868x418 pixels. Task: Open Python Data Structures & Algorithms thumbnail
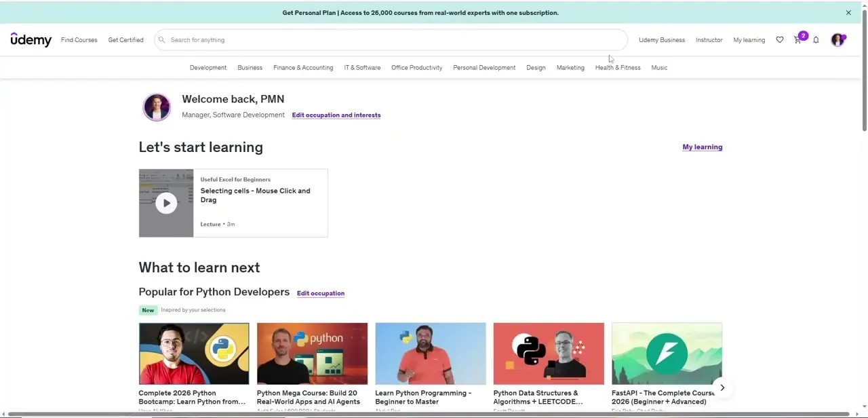549,354
